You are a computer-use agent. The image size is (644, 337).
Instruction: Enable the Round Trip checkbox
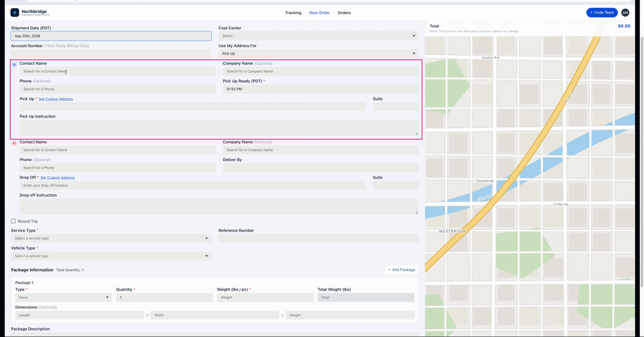pyautogui.click(x=13, y=221)
